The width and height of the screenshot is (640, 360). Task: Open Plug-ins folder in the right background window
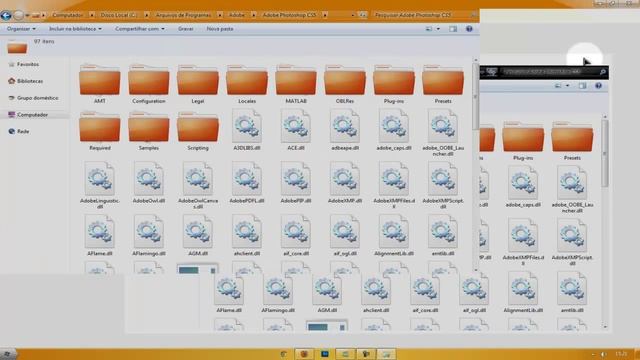(x=523, y=140)
